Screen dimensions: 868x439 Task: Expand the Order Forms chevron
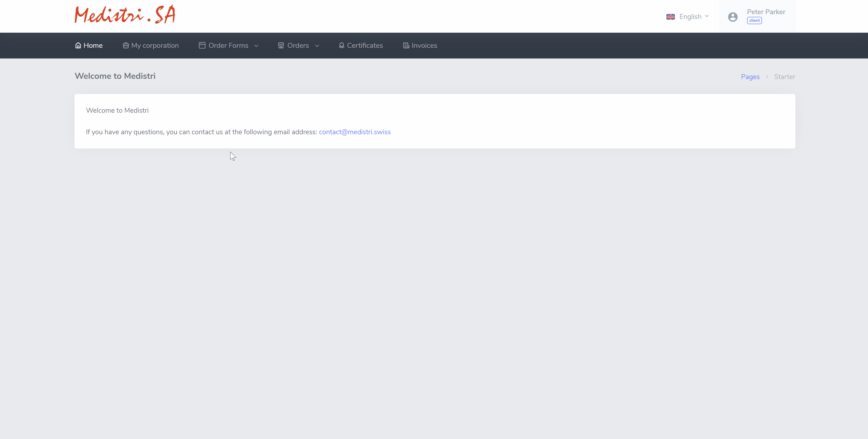(x=256, y=46)
